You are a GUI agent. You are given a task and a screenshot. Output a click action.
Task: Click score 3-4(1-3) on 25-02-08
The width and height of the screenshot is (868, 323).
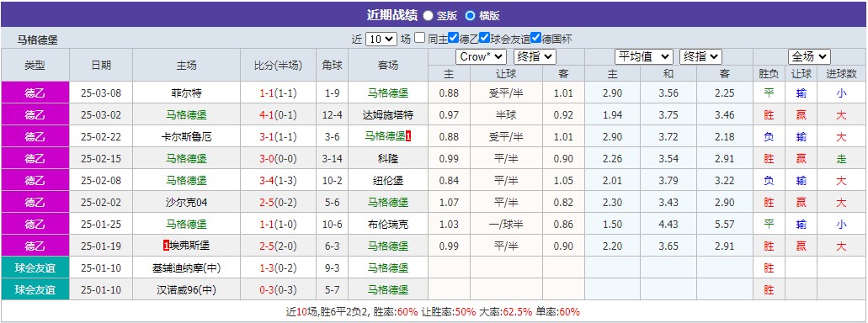pyautogui.click(x=279, y=180)
